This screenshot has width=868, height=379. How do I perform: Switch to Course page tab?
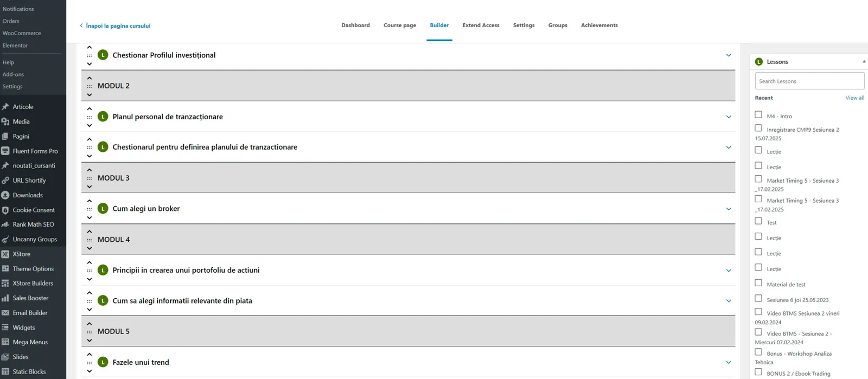pos(400,25)
